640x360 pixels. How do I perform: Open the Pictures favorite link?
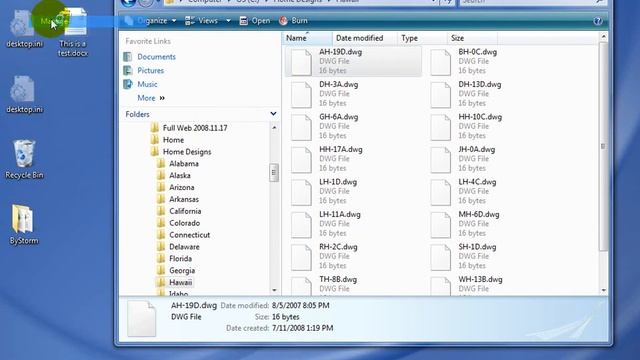150,71
